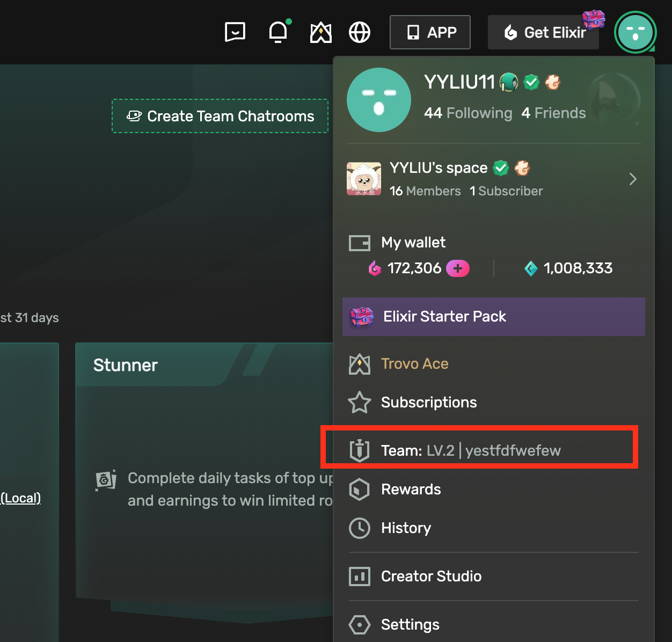Viewport: 672px width, 642px height.
Task: Expand YYLIU's space with the chevron arrow
Action: (633, 179)
